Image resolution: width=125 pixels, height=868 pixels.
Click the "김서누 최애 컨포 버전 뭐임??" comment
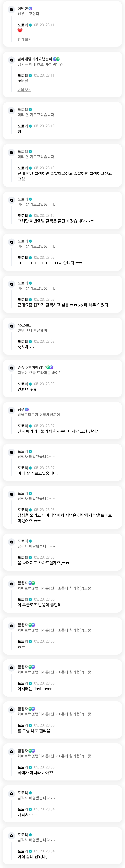(40, 64)
